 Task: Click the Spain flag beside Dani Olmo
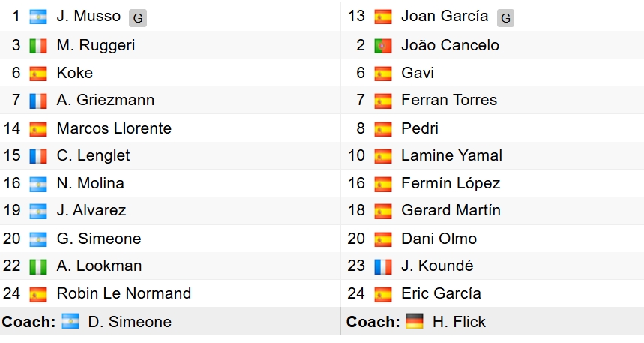383,239
